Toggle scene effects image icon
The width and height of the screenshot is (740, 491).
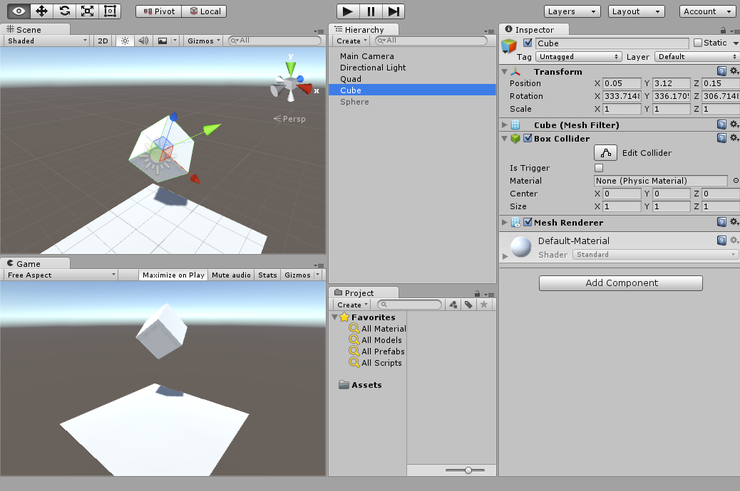pos(162,41)
